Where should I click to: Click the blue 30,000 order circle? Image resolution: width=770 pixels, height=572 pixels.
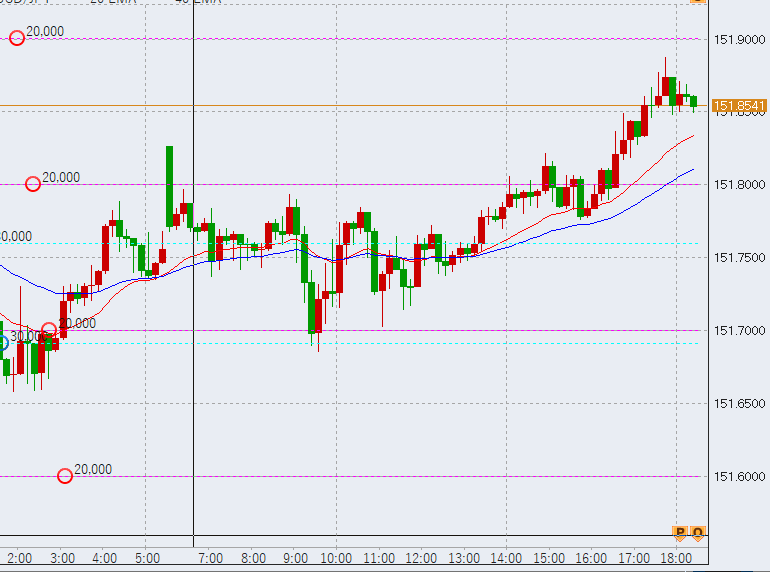coord(2,343)
